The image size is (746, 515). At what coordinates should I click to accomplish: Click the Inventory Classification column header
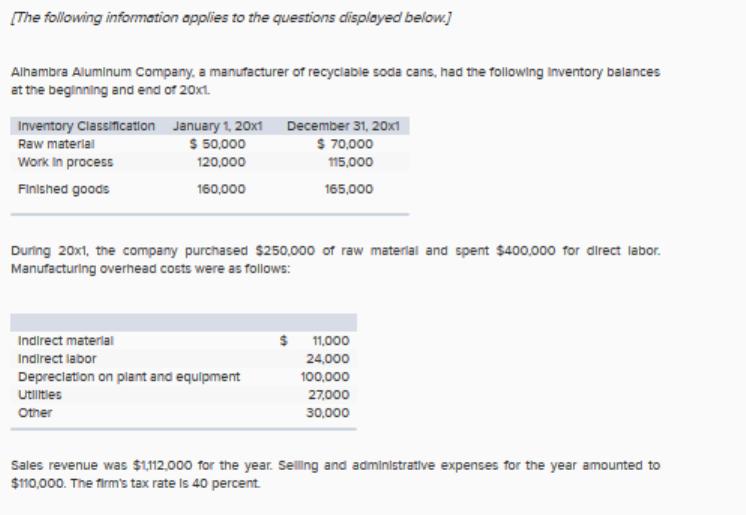(86, 126)
